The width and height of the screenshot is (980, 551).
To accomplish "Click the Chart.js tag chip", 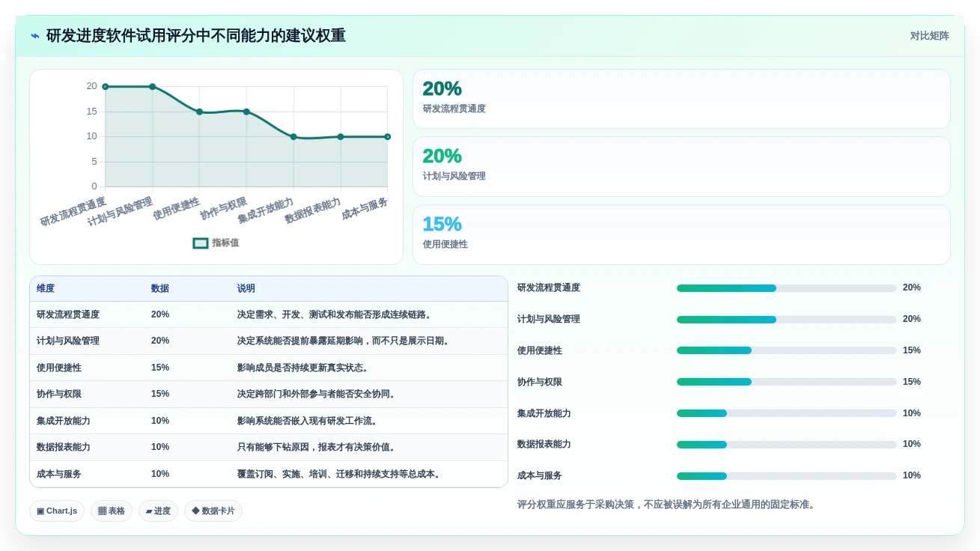I will pos(57,511).
